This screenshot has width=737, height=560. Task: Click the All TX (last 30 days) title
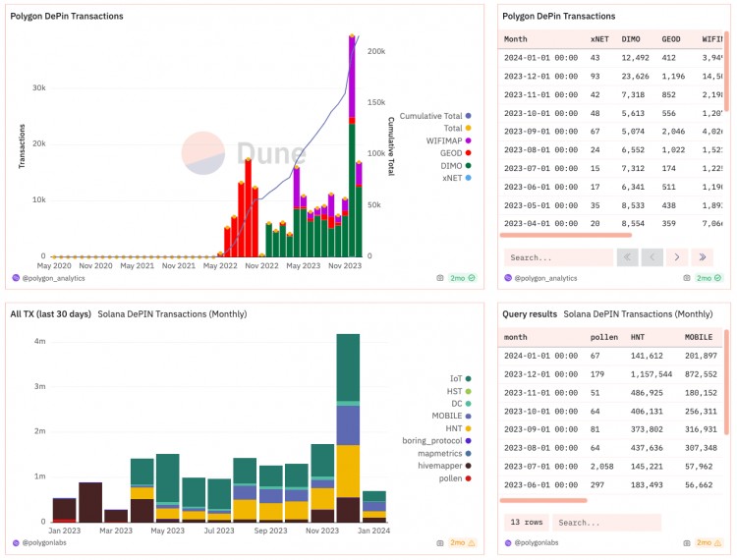[50, 313]
